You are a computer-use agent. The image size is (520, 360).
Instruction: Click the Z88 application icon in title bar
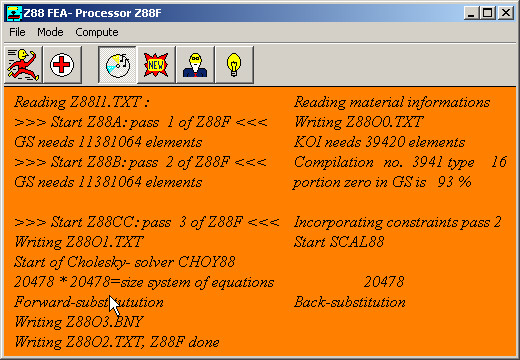point(14,13)
